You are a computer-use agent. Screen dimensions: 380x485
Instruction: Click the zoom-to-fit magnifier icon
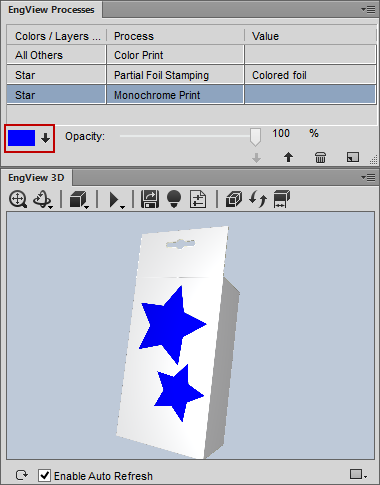point(18,200)
